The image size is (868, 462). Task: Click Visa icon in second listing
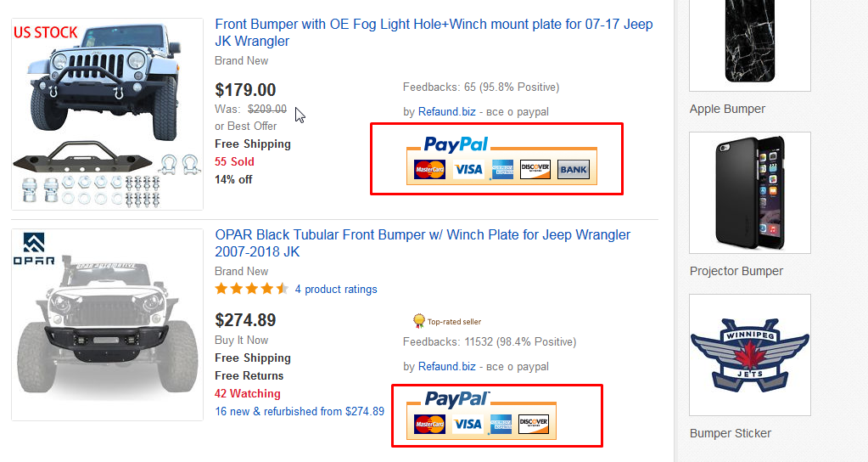tap(468, 424)
